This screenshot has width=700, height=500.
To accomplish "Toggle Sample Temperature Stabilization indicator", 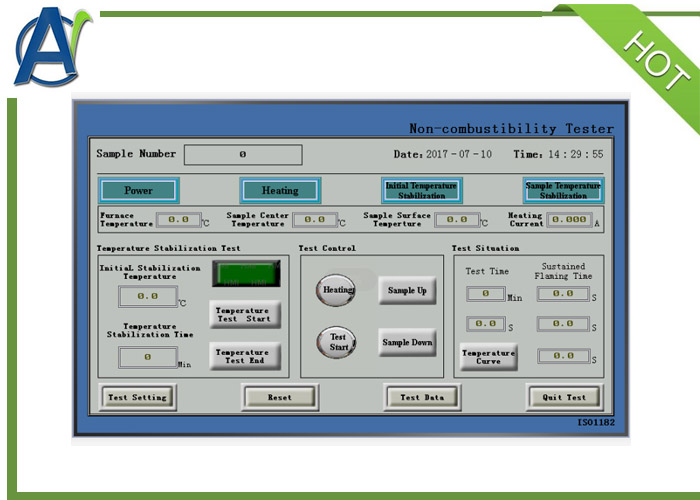I will pyautogui.click(x=563, y=191).
